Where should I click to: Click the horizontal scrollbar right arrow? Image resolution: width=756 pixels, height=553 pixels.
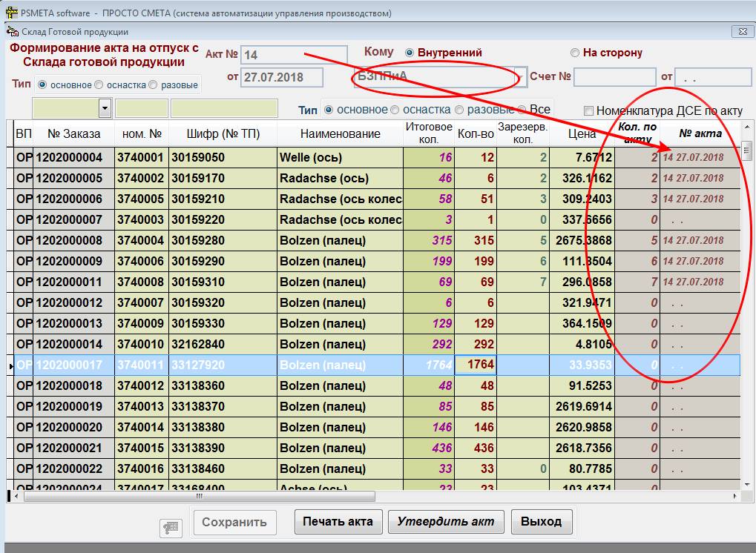pyautogui.click(x=735, y=496)
